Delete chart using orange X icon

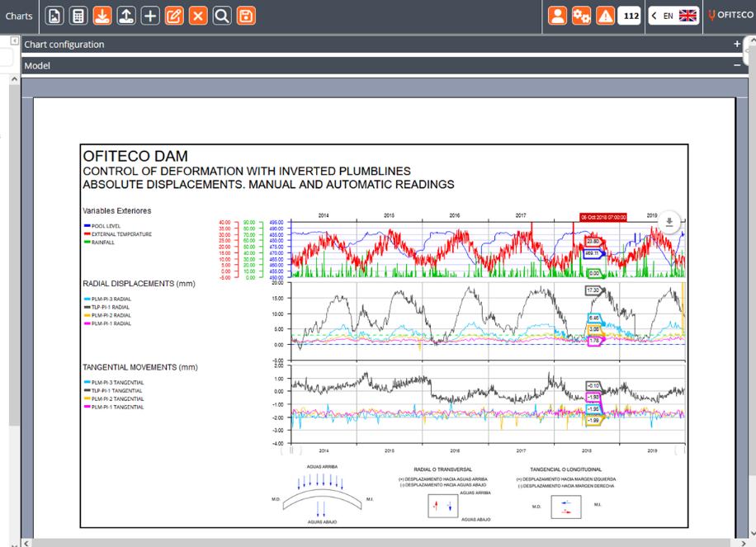pyautogui.click(x=198, y=16)
